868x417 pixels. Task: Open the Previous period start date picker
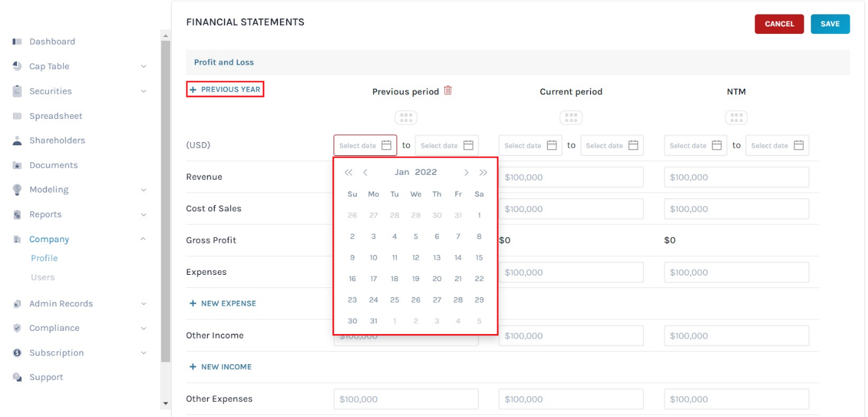click(365, 145)
